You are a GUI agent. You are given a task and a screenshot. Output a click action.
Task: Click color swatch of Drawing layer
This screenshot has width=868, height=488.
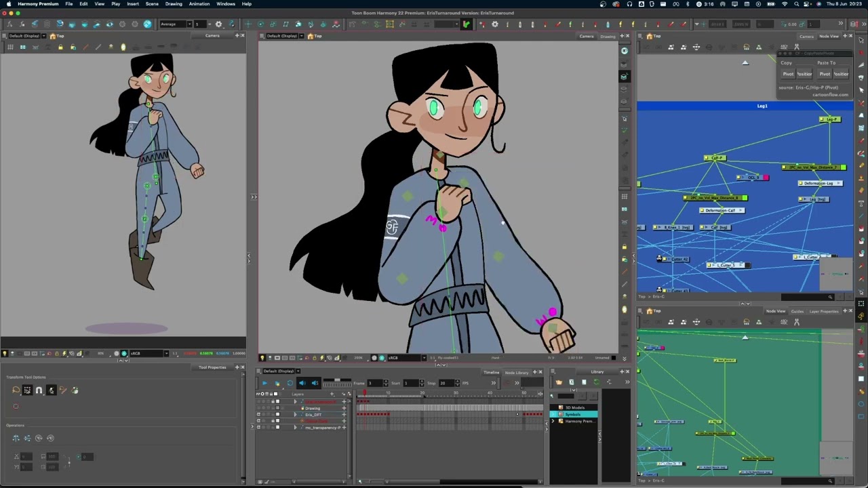277,408
